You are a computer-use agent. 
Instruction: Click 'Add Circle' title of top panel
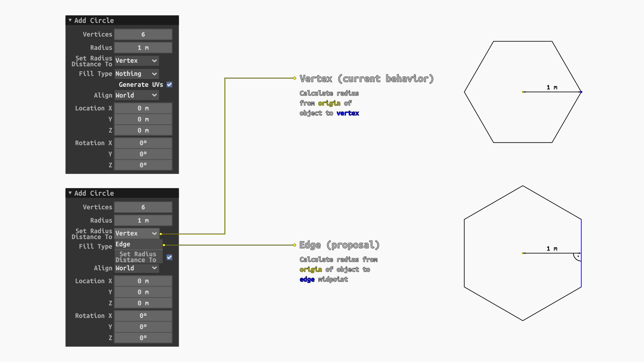pyautogui.click(x=94, y=20)
